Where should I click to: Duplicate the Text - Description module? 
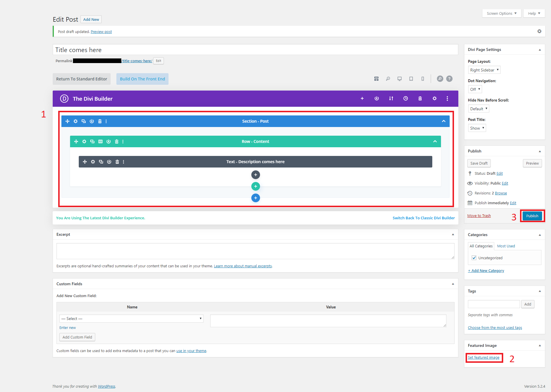[x=101, y=162]
